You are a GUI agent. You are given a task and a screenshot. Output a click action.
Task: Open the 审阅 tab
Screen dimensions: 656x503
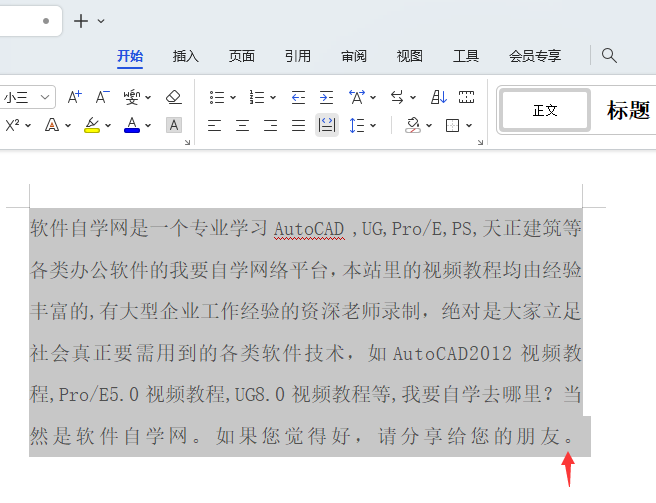(x=354, y=56)
